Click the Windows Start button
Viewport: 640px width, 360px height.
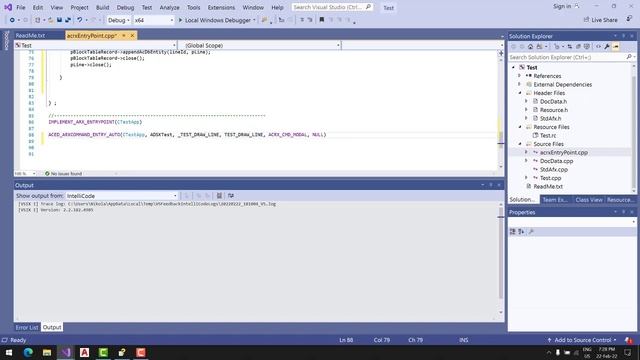[9, 352]
